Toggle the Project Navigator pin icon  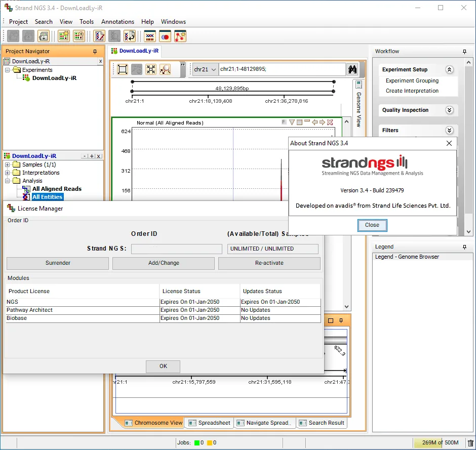click(95, 52)
